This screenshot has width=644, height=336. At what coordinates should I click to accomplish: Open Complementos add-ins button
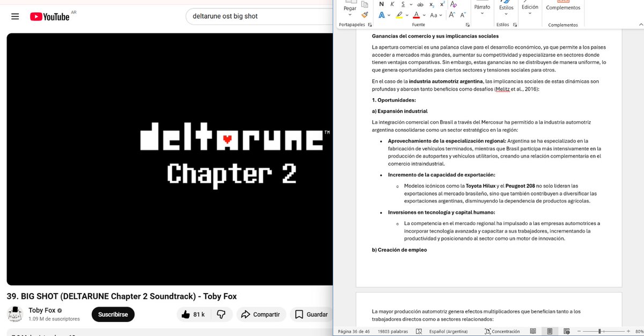pyautogui.click(x=563, y=6)
